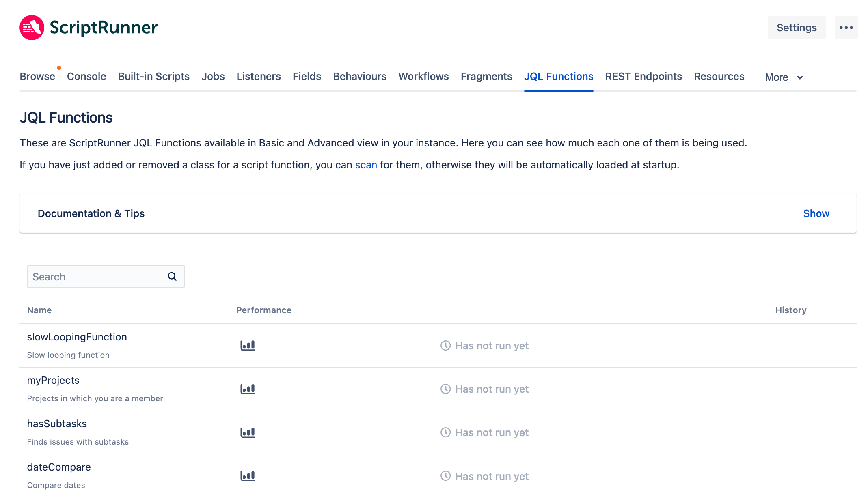Click the JQL Functions search input field

[x=106, y=276]
